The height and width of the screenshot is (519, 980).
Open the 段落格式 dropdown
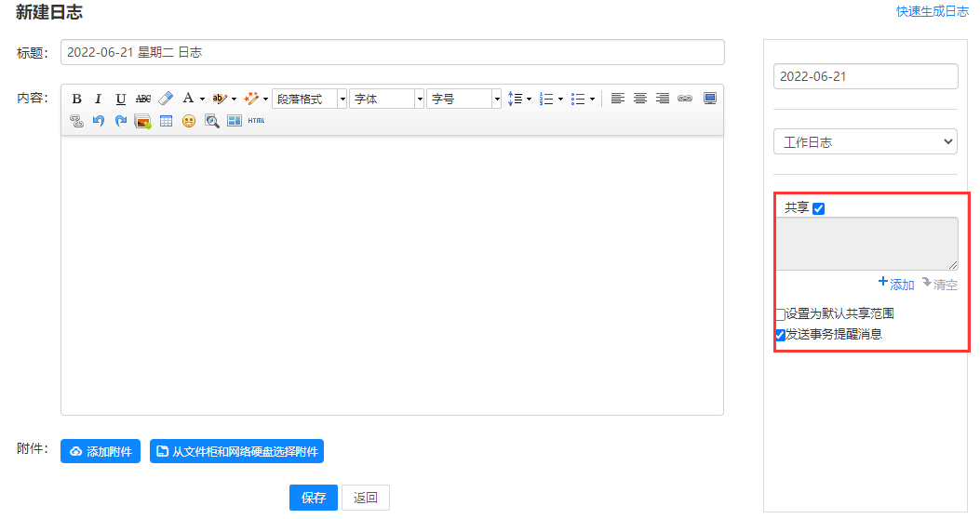(309, 99)
